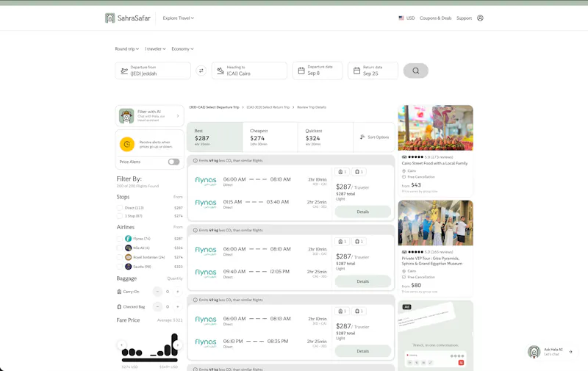
Task: Click the magnifier search button
Action: 416,71
